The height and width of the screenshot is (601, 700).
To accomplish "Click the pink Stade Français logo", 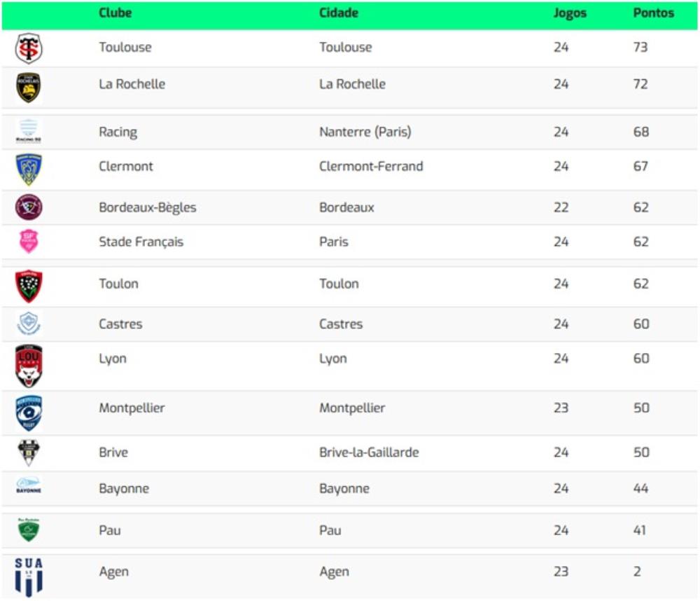I will [29, 242].
